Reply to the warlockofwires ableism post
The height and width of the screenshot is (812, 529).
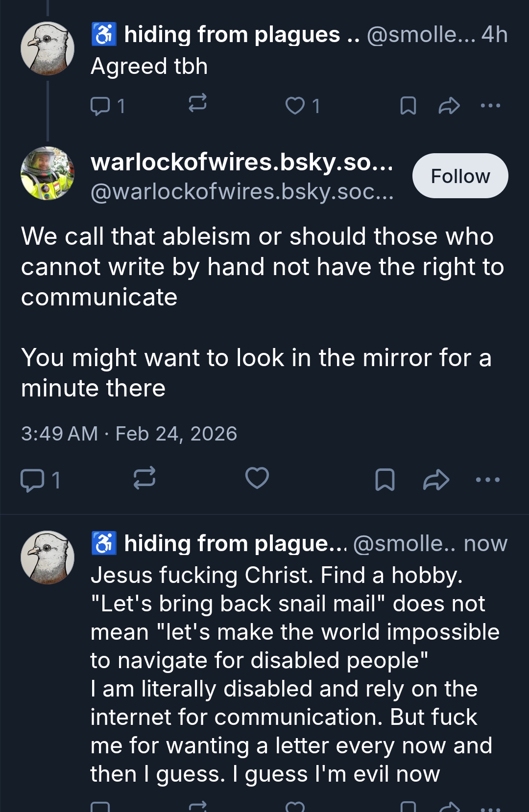[32, 480]
